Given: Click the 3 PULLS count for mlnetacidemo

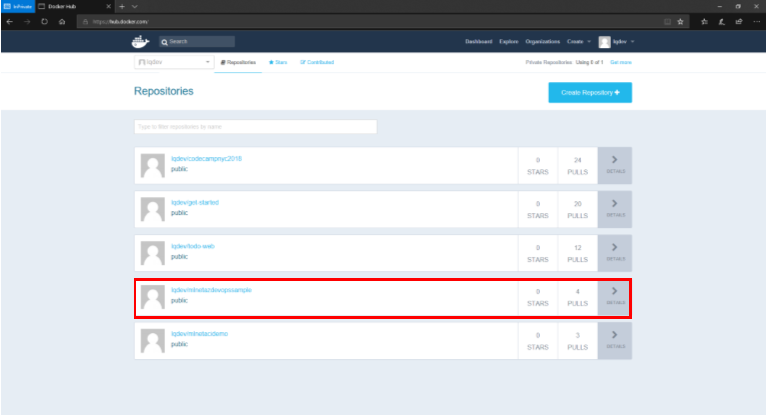Looking at the screenshot, I should coord(577,341).
